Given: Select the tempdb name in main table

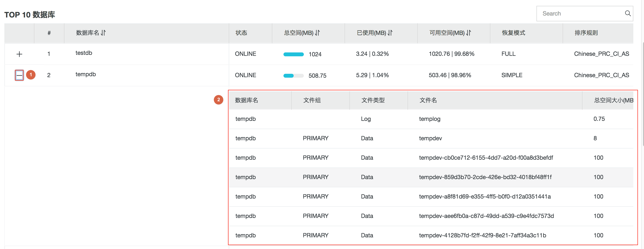Looking at the screenshot, I should [86, 74].
